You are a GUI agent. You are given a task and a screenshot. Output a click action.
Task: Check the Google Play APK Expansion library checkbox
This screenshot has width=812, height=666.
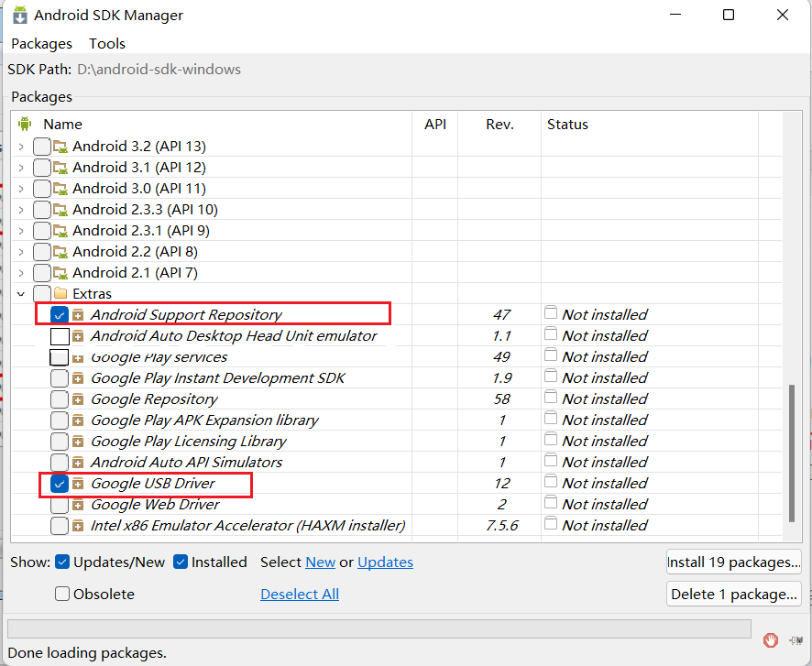(x=60, y=420)
